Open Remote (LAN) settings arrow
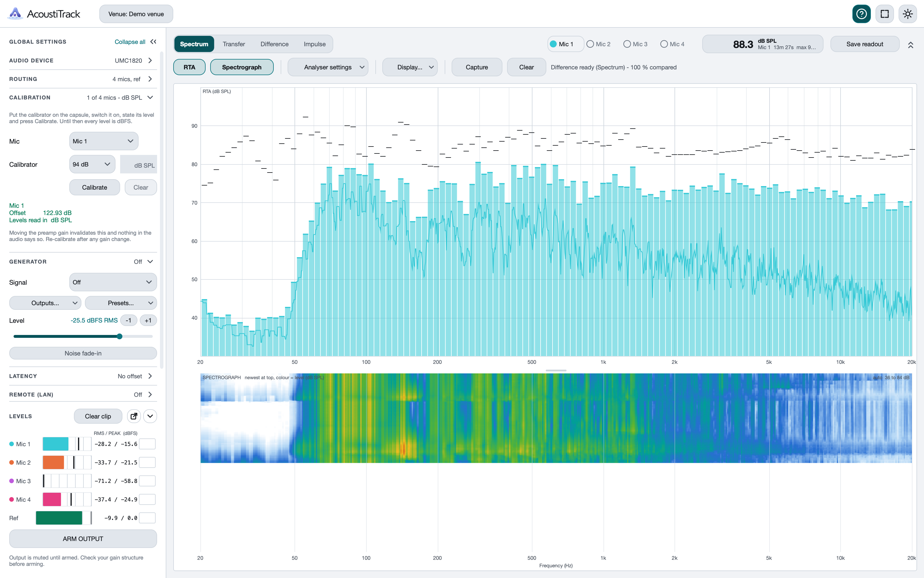Screen dimensions: 924x578 pyautogui.click(x=150, y=394)
